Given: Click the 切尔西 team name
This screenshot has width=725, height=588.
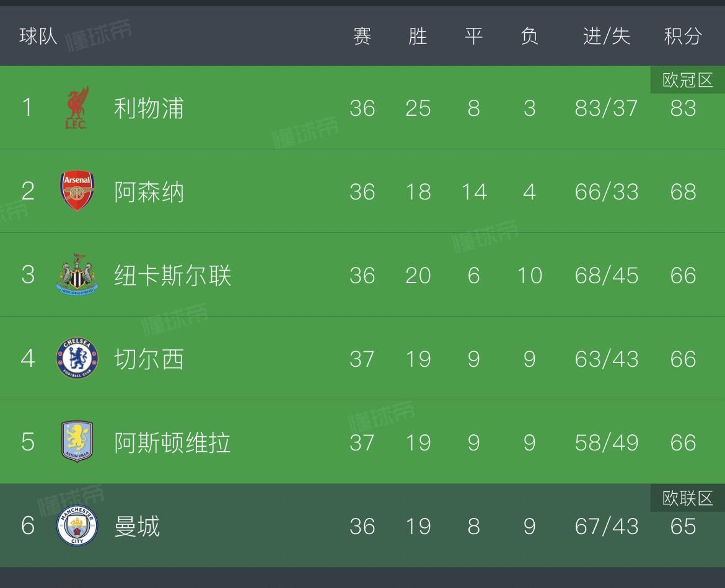Looking at the screenshot, I should point(149,359).
